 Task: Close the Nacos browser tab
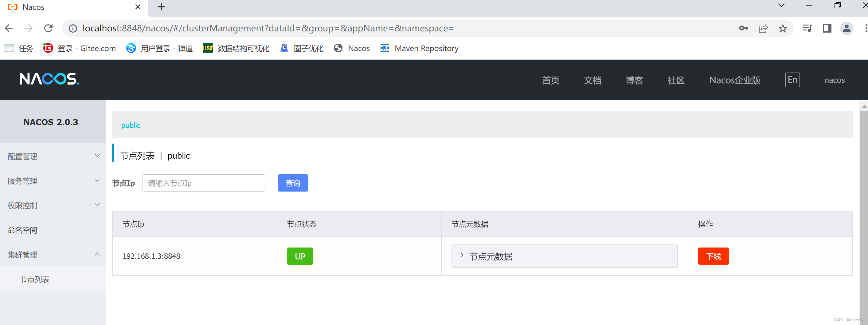point(138,7)
